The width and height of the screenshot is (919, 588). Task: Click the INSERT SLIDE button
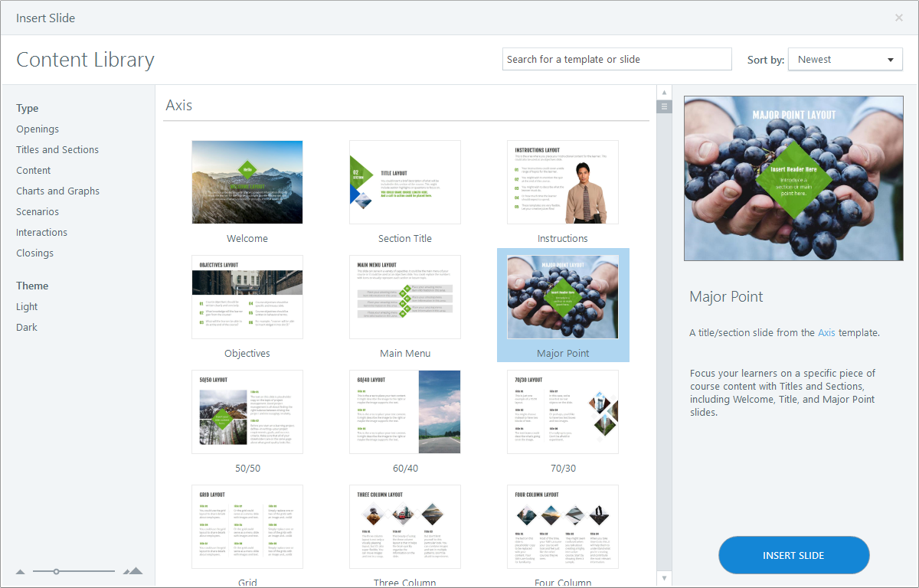[x=793, y=555]
